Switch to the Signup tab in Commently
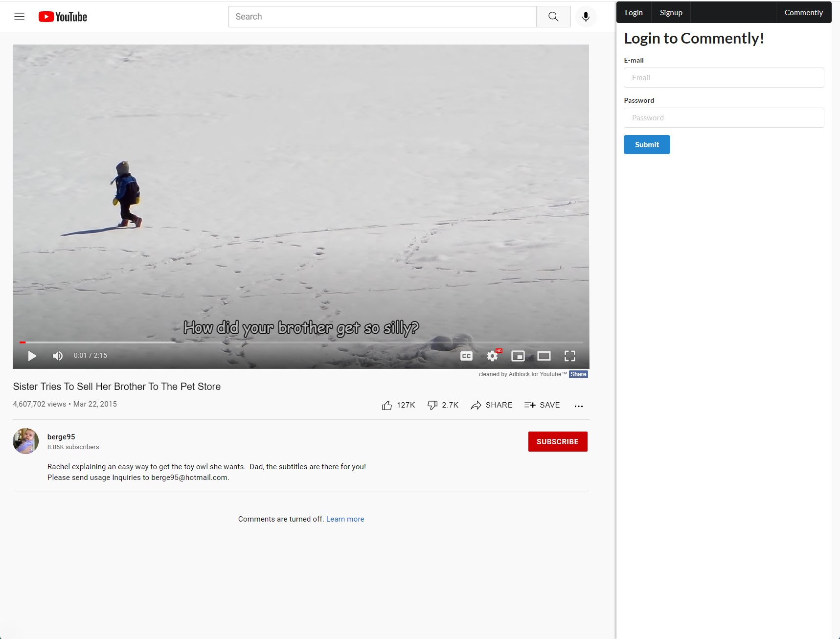 (671, 12)
